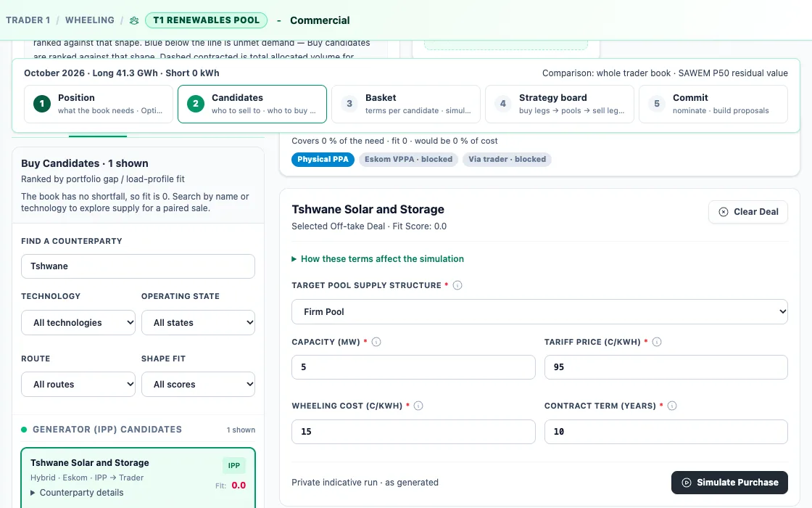Open the Route filter dropdown

click(x=78, y=384)
